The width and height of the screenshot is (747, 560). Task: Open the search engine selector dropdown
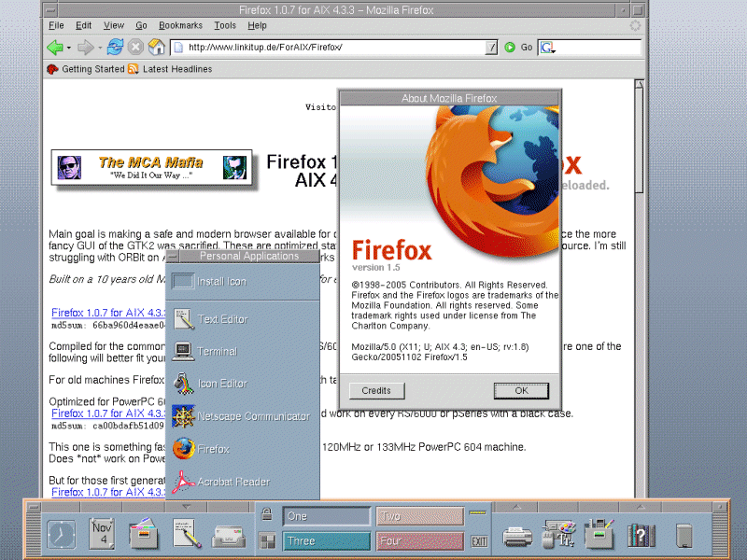546,48
